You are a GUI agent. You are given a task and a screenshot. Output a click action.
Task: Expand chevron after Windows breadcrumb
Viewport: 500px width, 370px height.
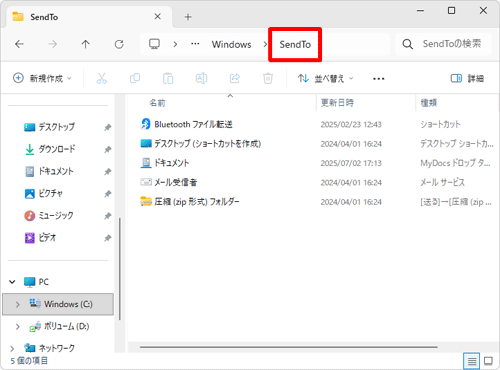[x=265, y=44]
